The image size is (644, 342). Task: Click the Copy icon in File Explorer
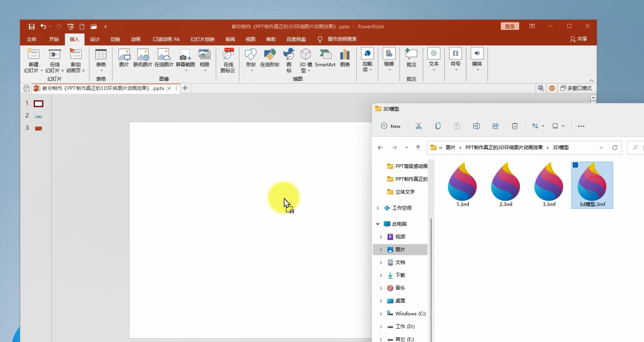coord(438,126)
